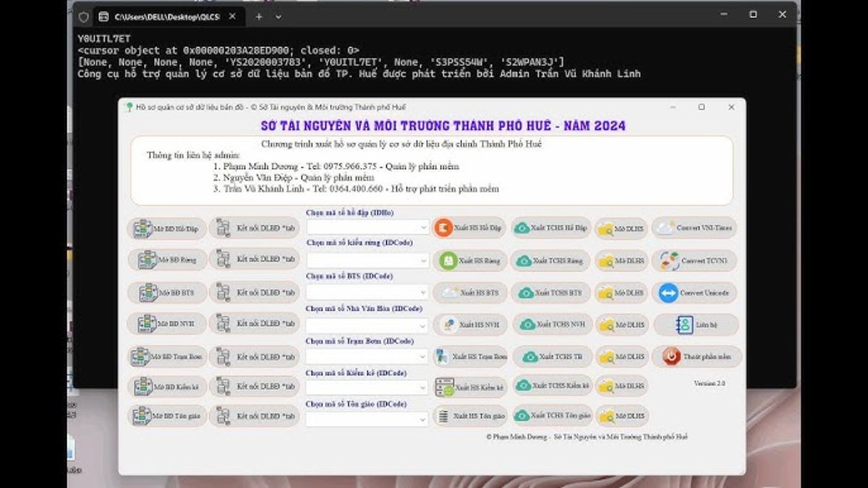The height and width of the screenshot is (488, 868).
Task: Click the Xuất TCHS Tôn giáo cloud button
Action: click(553, 416)
